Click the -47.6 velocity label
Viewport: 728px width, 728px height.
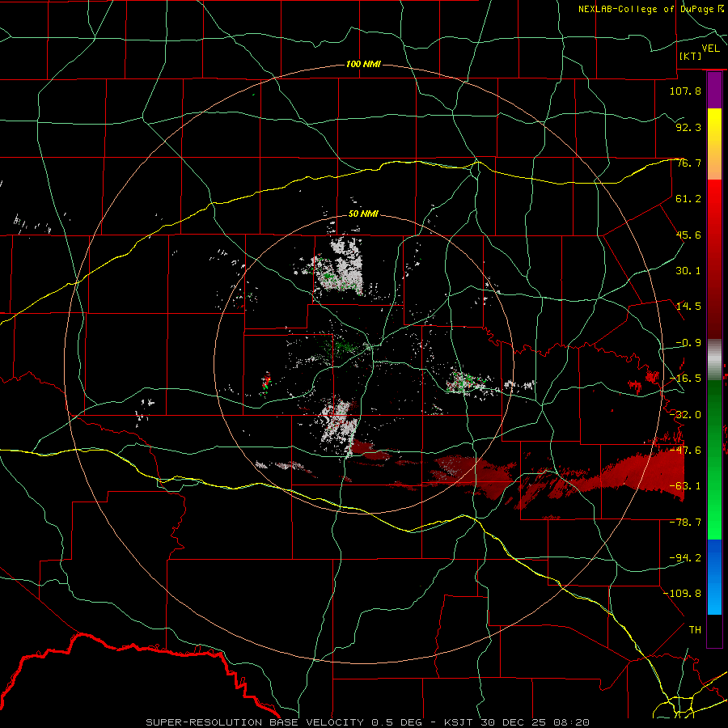(x=685, y=451)
